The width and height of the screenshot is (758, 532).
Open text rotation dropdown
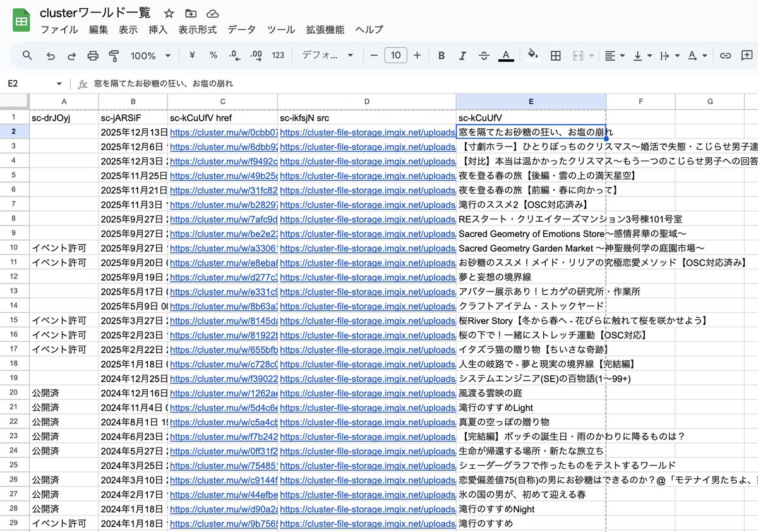(697, 56)
